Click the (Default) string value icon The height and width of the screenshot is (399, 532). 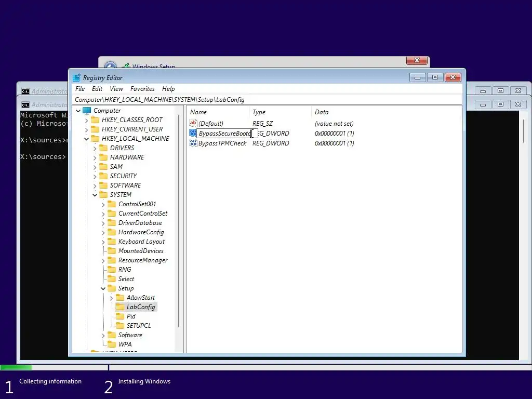(x=193, y=123)
